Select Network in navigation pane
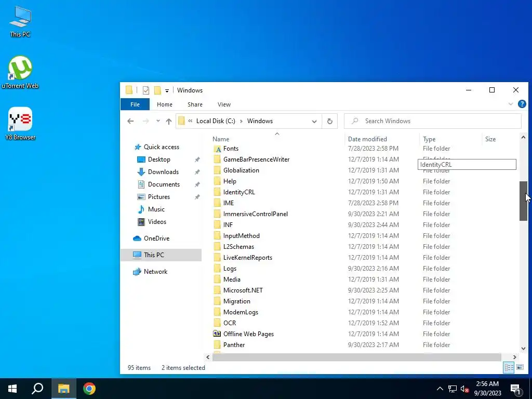This screenshot has height=399, width=532. tap(155, 272)
